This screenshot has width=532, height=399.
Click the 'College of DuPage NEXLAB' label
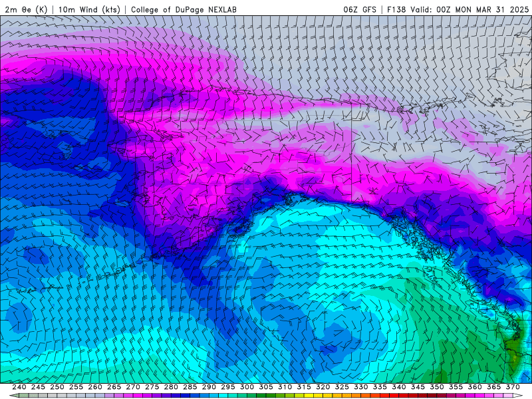click(x=184, y=9)
